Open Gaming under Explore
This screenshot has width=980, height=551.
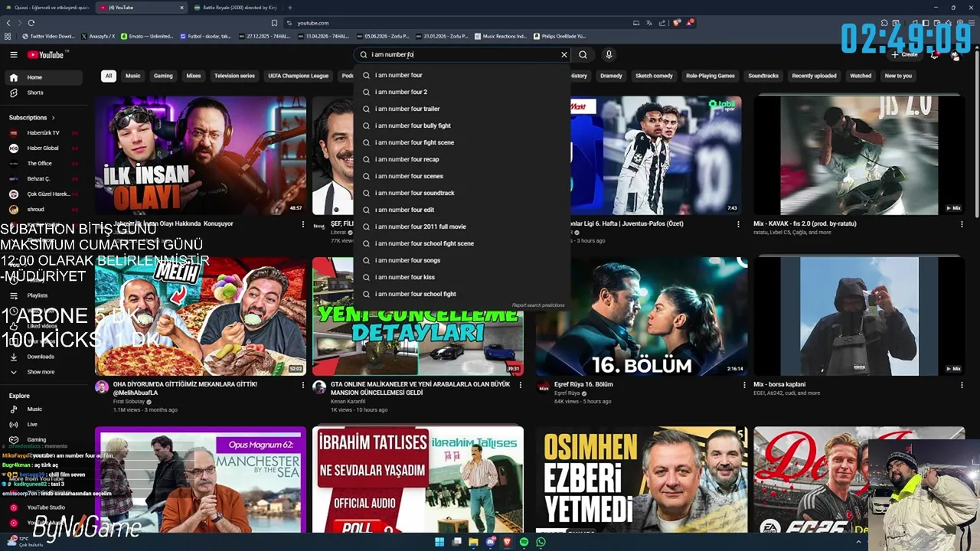[x=44, y=439]
